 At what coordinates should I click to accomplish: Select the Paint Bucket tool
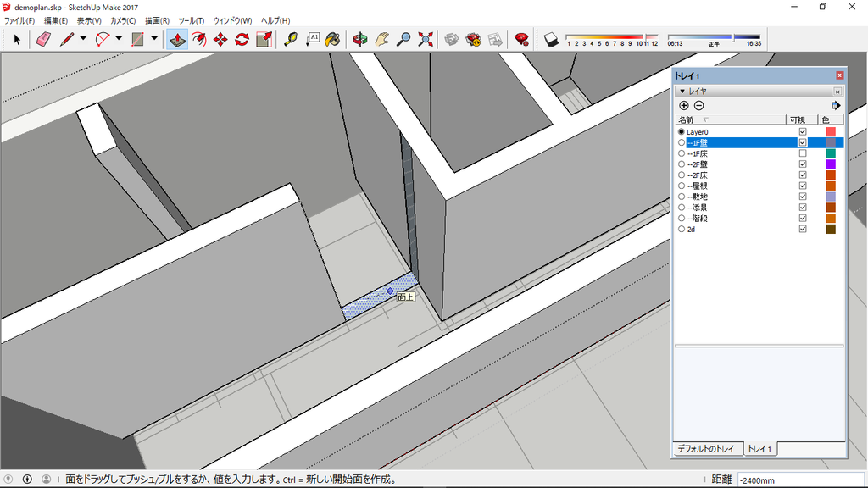tap(332, 39)
